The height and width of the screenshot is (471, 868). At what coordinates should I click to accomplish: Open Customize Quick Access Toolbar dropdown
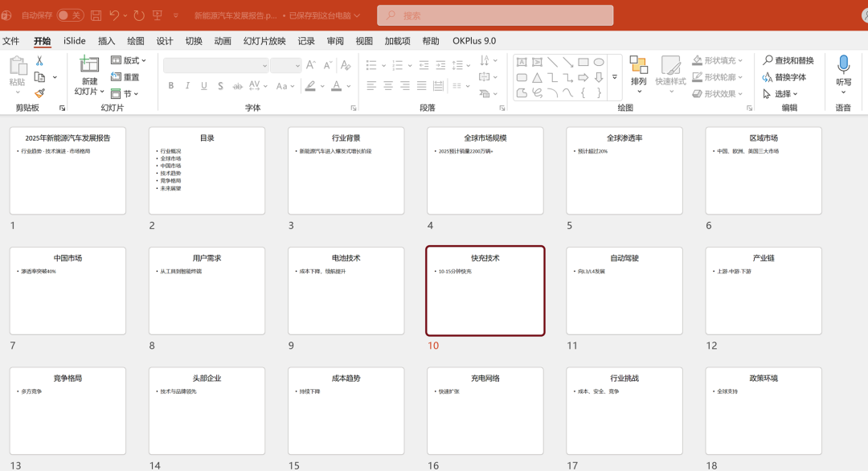click(175, 15)
